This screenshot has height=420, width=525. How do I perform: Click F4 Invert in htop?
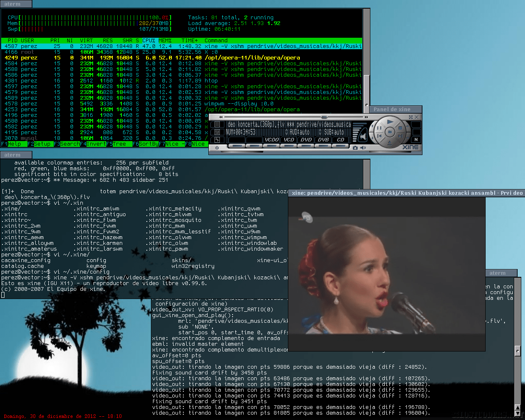click(x=93, y=144)
